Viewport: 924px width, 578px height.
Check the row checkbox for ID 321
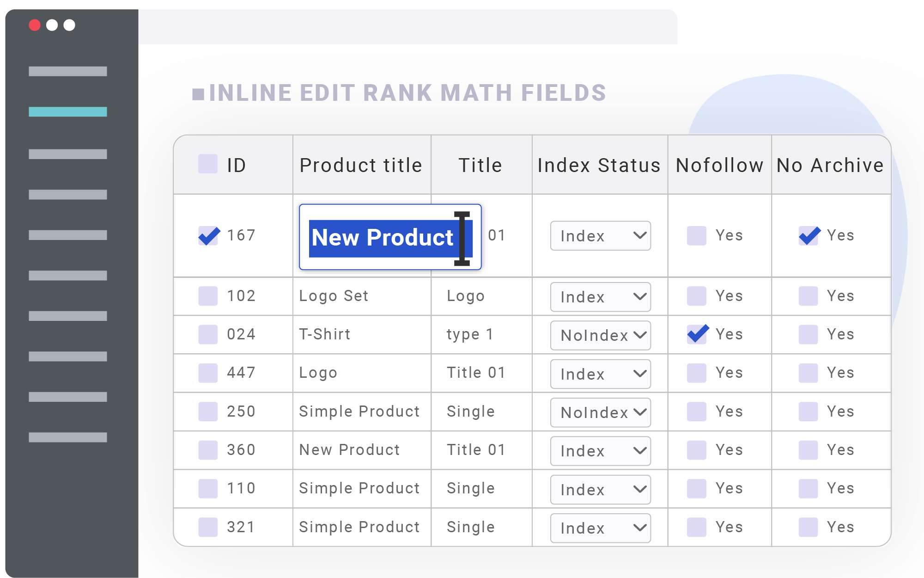[x=208, y=527]
